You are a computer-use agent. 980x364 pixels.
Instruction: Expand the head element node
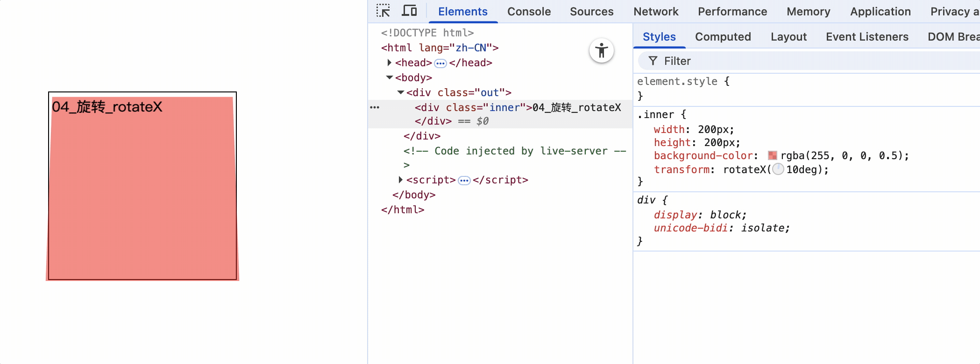(x=390, y=63)
